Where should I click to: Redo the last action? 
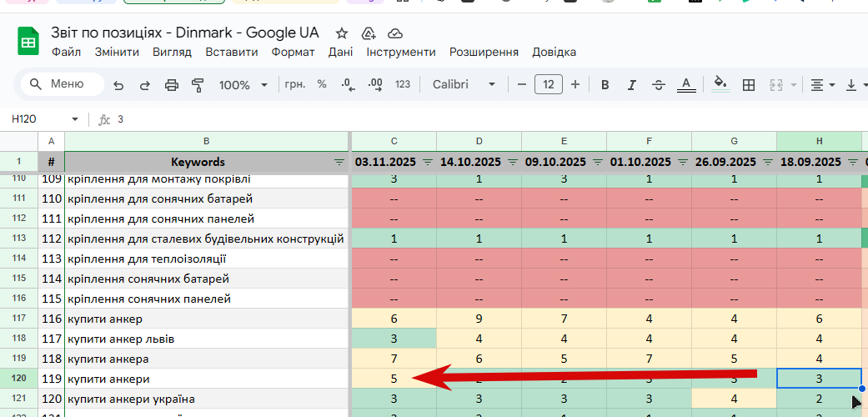(x=145, y=85)
